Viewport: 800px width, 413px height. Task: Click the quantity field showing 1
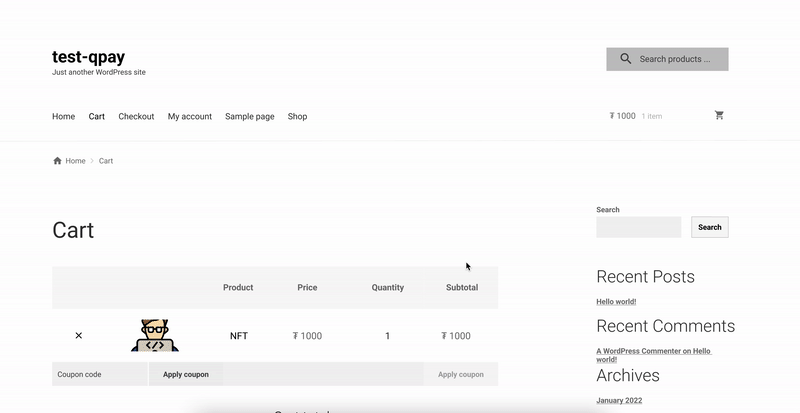387,336
